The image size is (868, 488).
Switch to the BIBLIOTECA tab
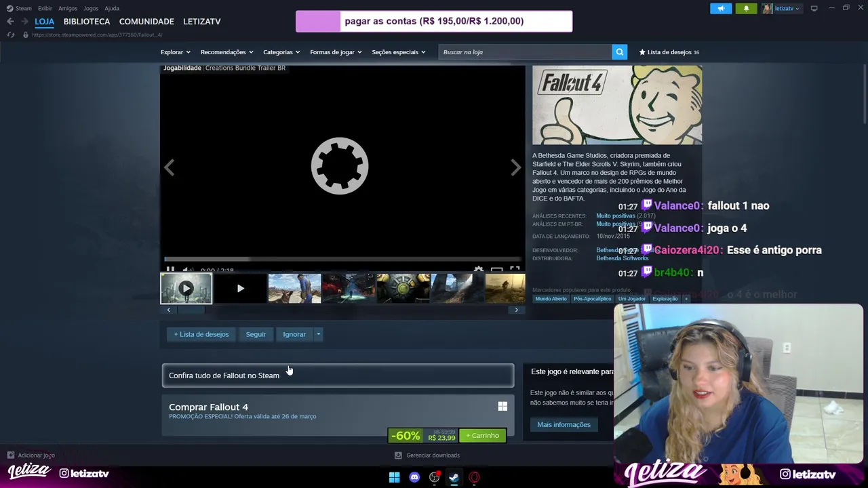pos(86,21)
